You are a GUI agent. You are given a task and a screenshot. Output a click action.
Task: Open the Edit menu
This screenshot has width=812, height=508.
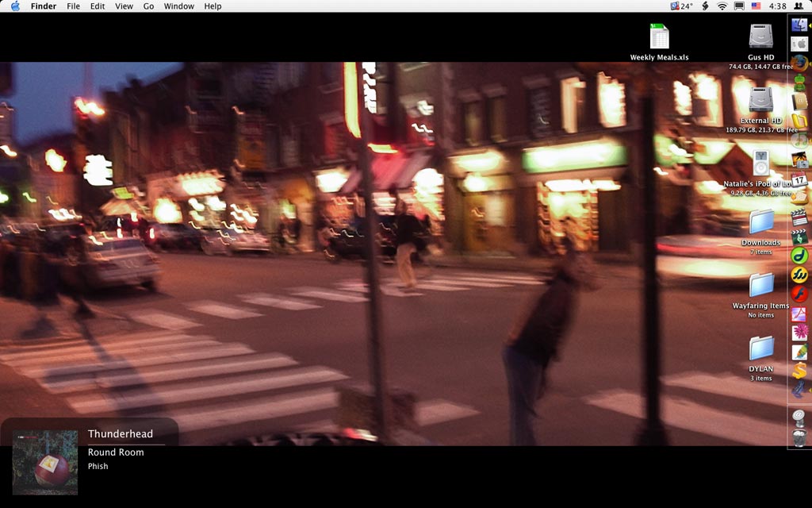tap(98, 6)
